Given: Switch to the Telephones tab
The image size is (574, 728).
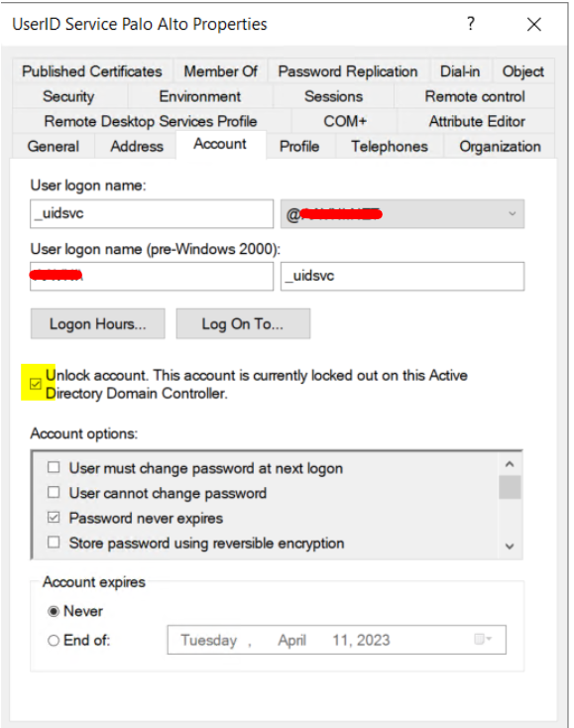Looking at the screenshot, I should [390, 146].
